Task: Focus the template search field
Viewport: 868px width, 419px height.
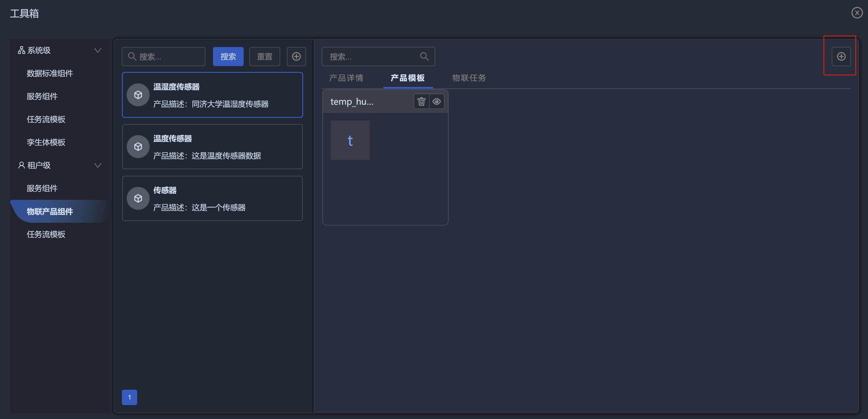Action: [378, 57]
